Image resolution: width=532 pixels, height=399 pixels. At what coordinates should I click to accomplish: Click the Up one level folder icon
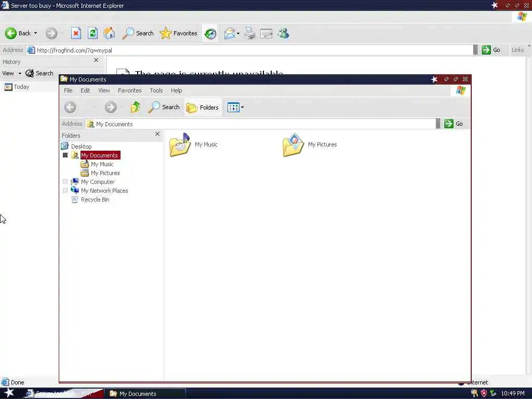click(136, 107)
